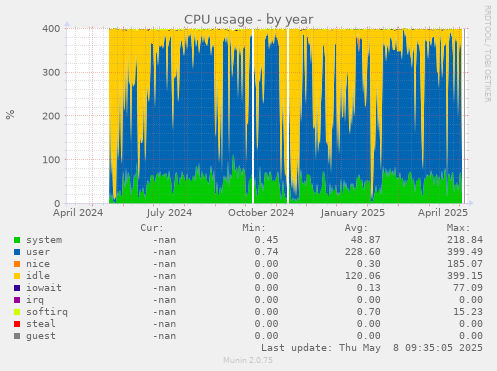Select the 'idle' legend label
This screenshot has height=371, width=497.
tap(38, 276)
